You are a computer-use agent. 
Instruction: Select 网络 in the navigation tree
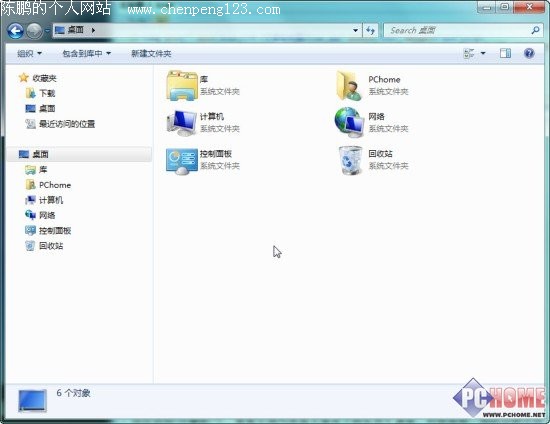(x=47, y=215)
